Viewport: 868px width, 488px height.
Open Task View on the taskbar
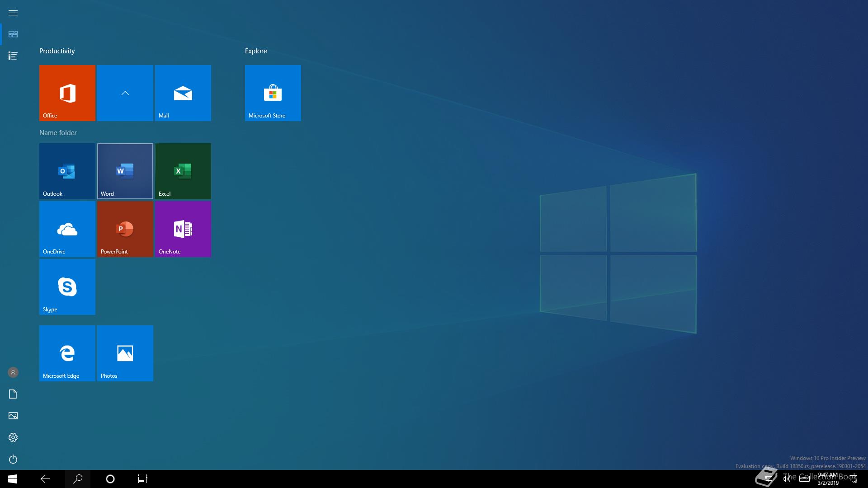click(143, 479)
